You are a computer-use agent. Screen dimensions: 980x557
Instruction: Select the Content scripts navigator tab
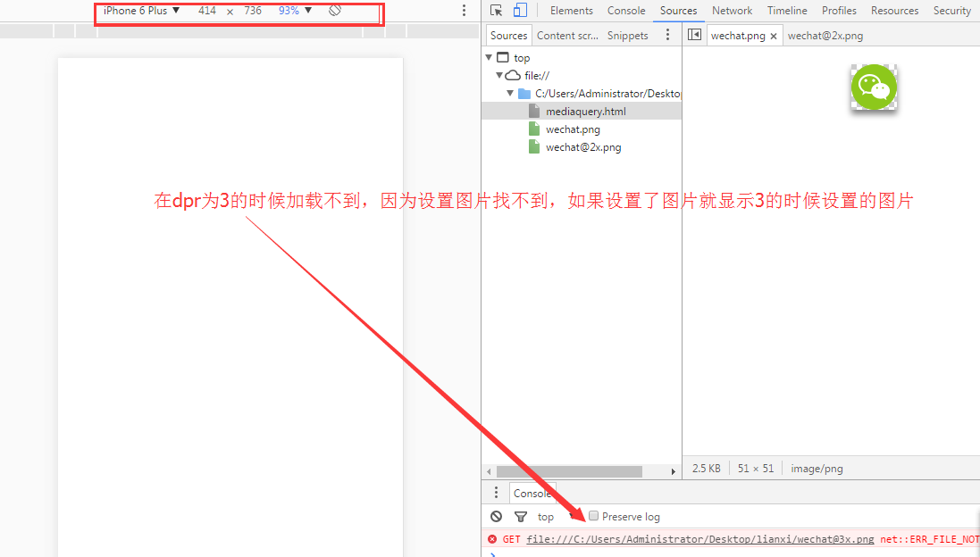click(567, 36)
